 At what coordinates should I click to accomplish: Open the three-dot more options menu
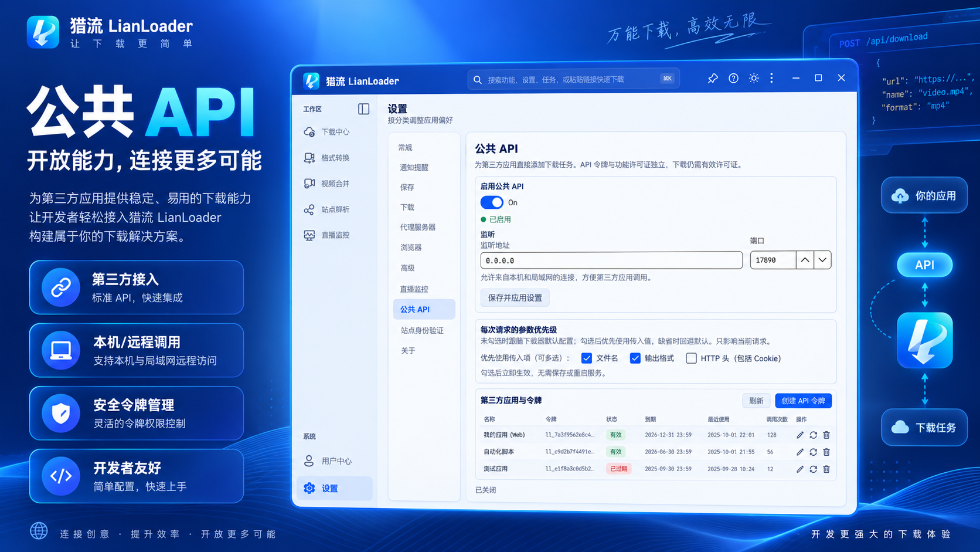772,78
